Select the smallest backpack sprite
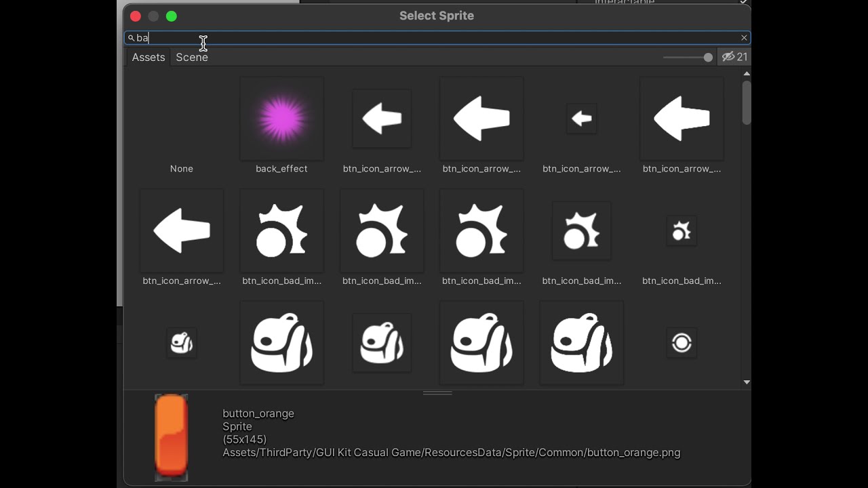Viewport: 868px width, 488px height. pos(181,342)
